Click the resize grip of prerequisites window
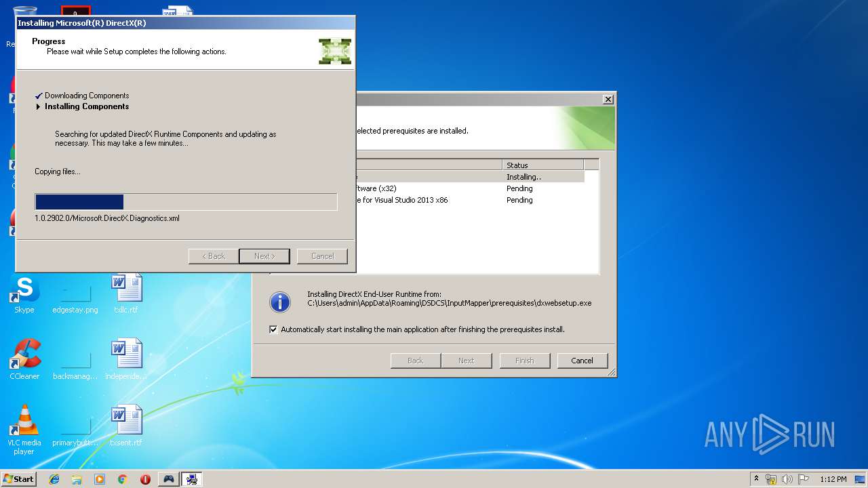Screen dimensions: 868x488 coord(611,372)
